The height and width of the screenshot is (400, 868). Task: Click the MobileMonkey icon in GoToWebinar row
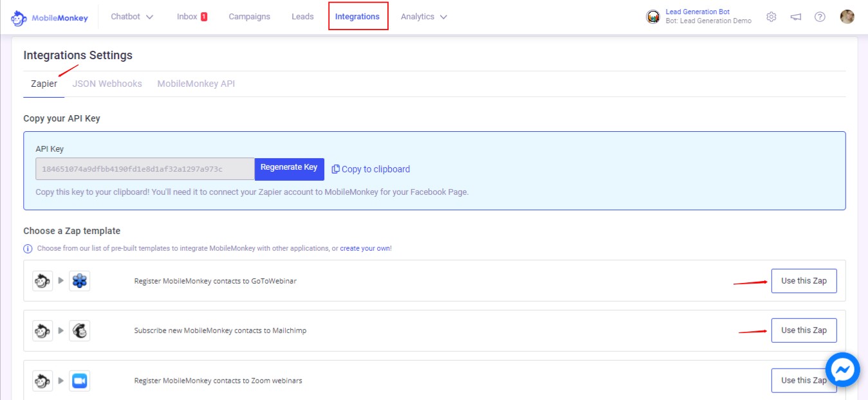point(42,281)
